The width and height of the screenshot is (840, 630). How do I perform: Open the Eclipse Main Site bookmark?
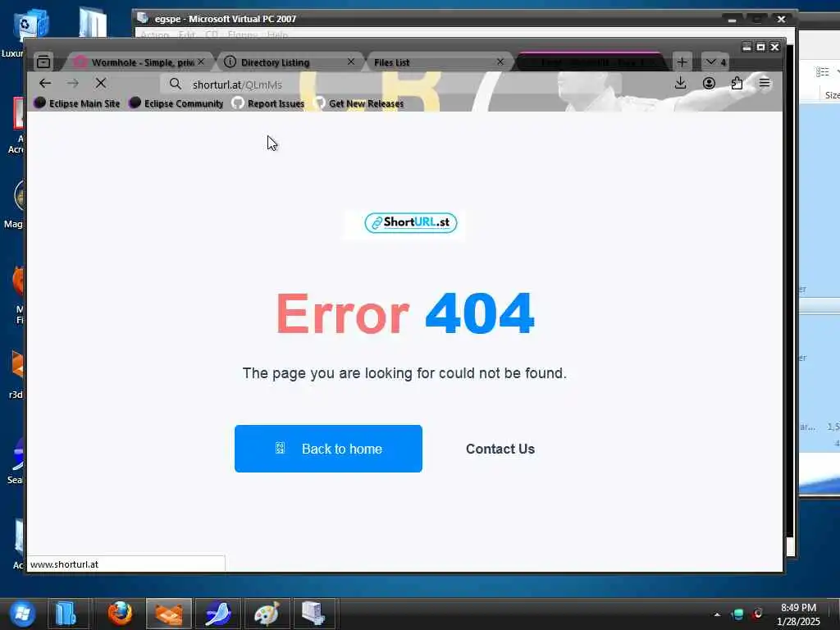77,103
